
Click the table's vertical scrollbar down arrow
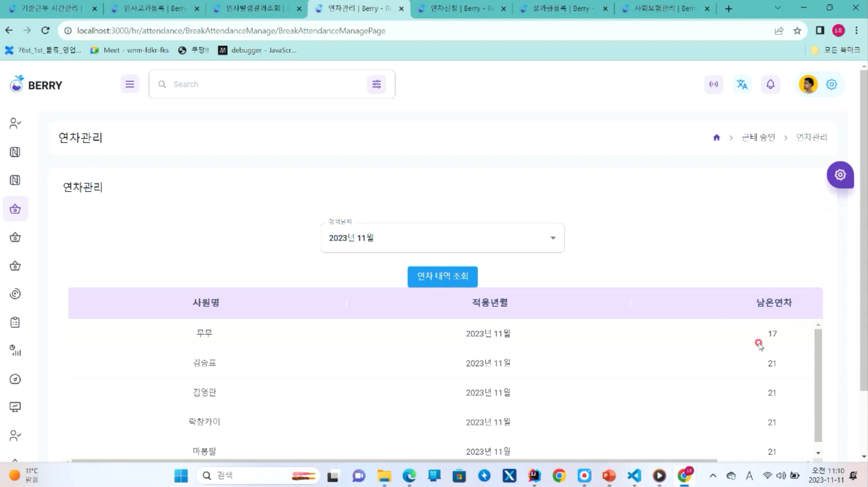pos(818,453)
